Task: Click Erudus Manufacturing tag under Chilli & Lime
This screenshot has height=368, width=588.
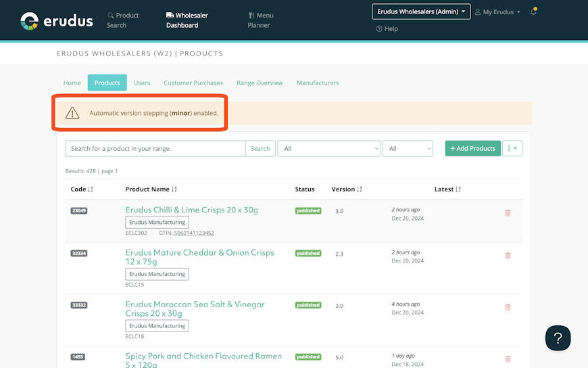Action: click(x=157, y=223)
